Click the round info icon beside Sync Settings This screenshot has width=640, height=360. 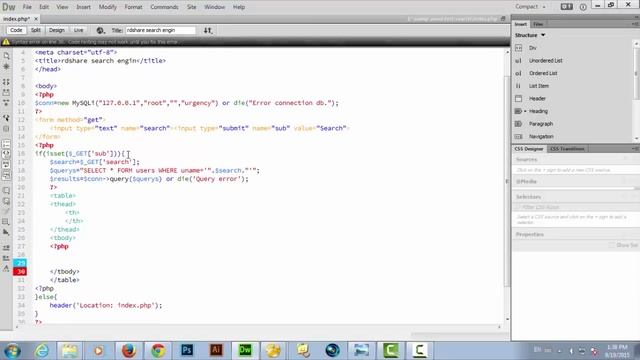pos(583,7)
